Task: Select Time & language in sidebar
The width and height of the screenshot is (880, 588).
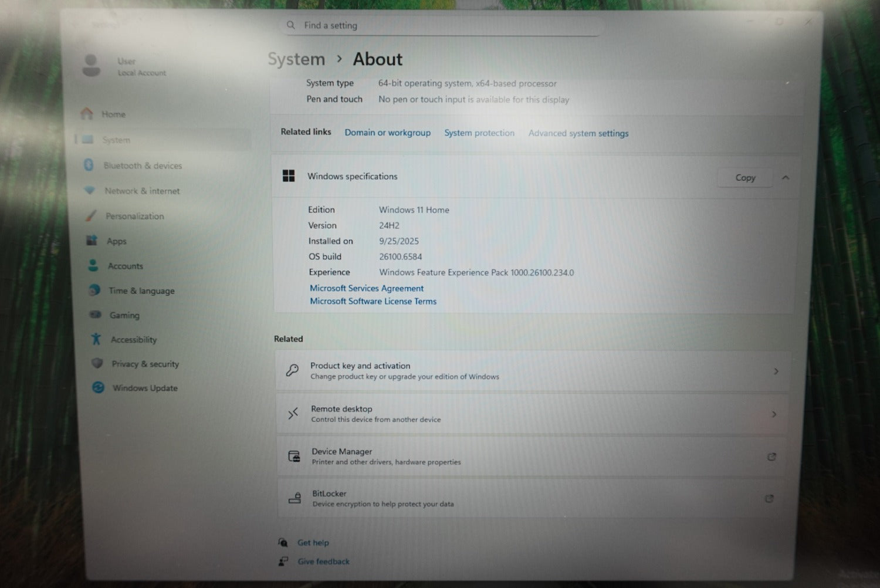Action: click(141, 290)
